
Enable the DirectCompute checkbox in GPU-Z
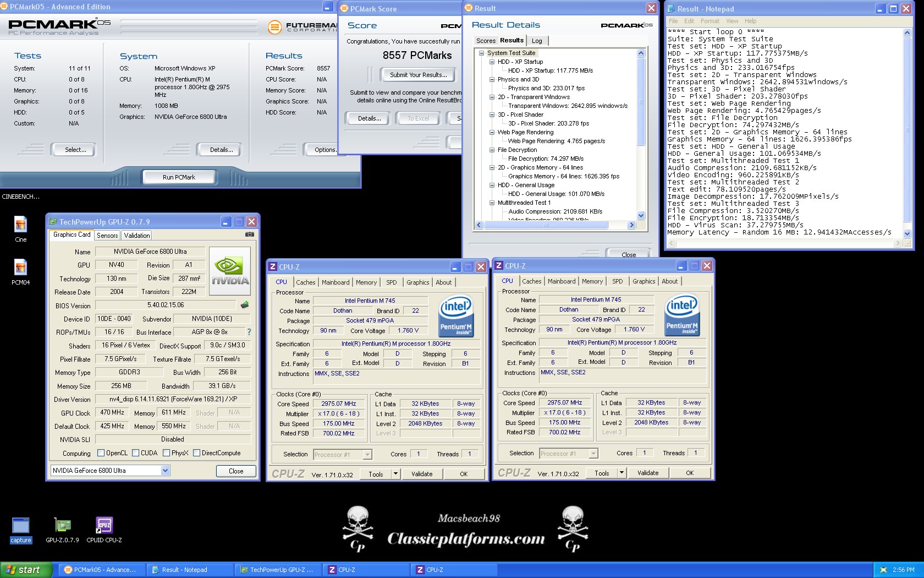tap(196, 453)
